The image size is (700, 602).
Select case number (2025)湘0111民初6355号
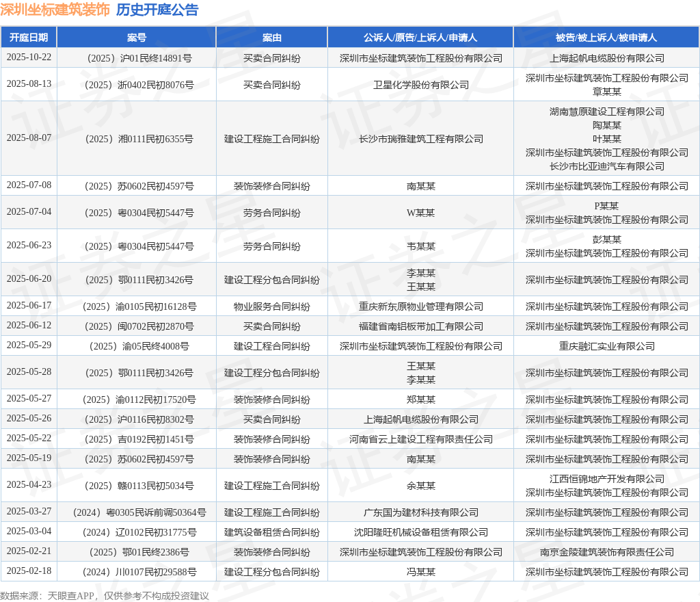click(139, 139)
